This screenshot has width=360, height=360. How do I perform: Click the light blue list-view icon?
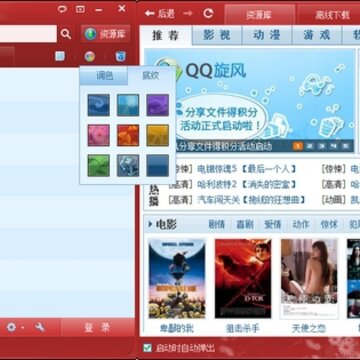click(x=60, y=56)
